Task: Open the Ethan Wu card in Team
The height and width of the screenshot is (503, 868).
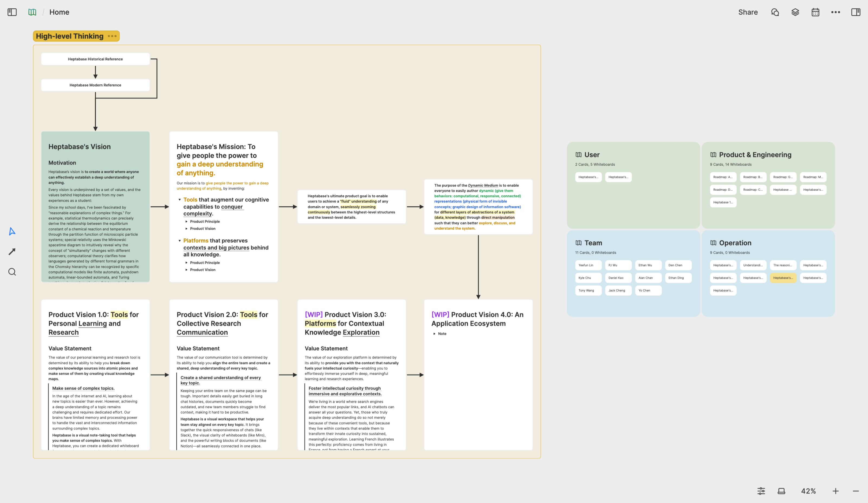Action: pyautogui.click(x=648, y=265)
